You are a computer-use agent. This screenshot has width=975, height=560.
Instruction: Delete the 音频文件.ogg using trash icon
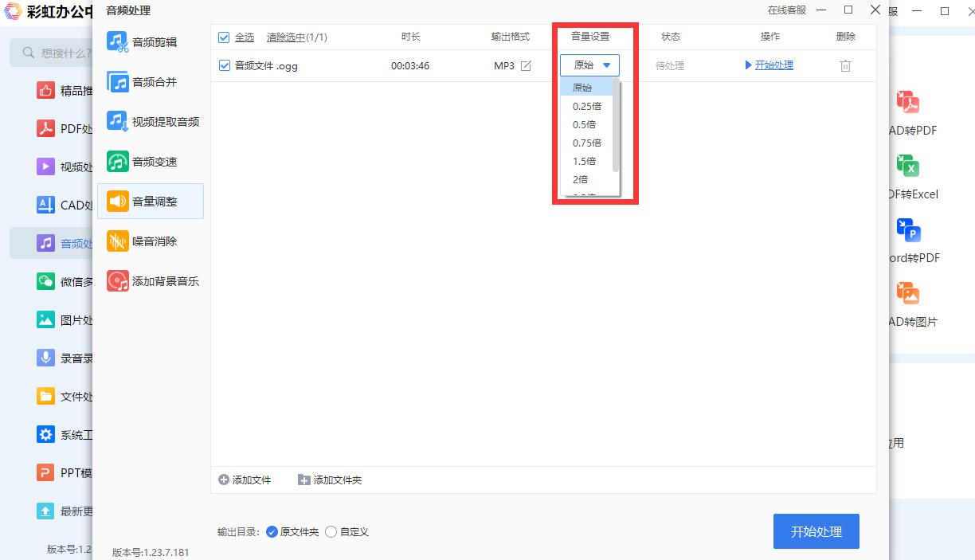[845, 66]
